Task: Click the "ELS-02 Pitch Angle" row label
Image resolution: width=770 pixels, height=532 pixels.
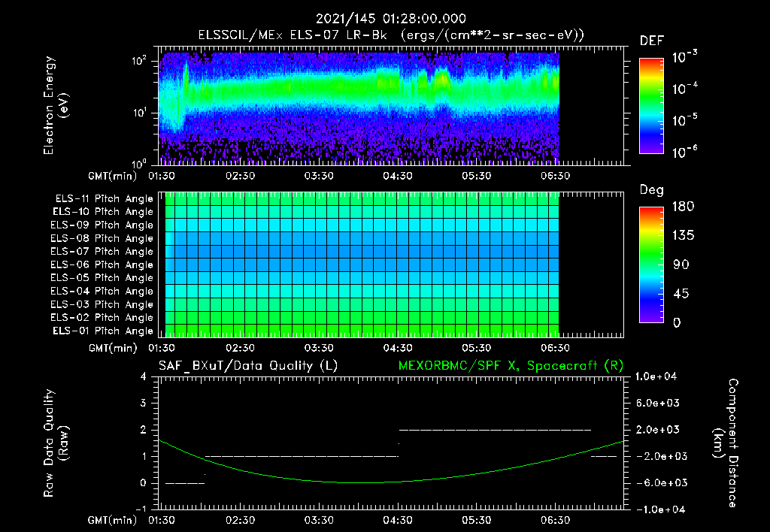Action: coord(102,318)
